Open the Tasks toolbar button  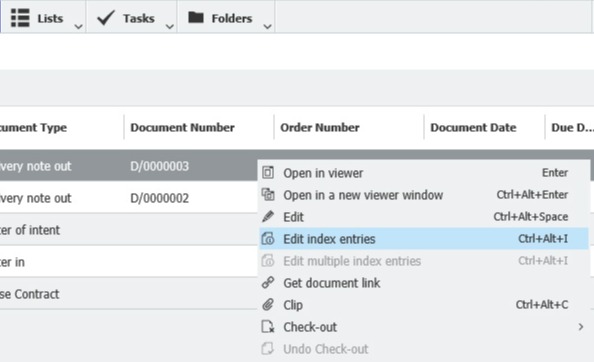(x=132, y=17)
